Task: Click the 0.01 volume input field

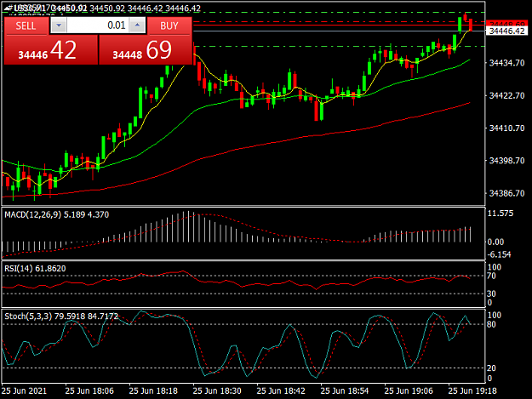Action: (98, 26)
